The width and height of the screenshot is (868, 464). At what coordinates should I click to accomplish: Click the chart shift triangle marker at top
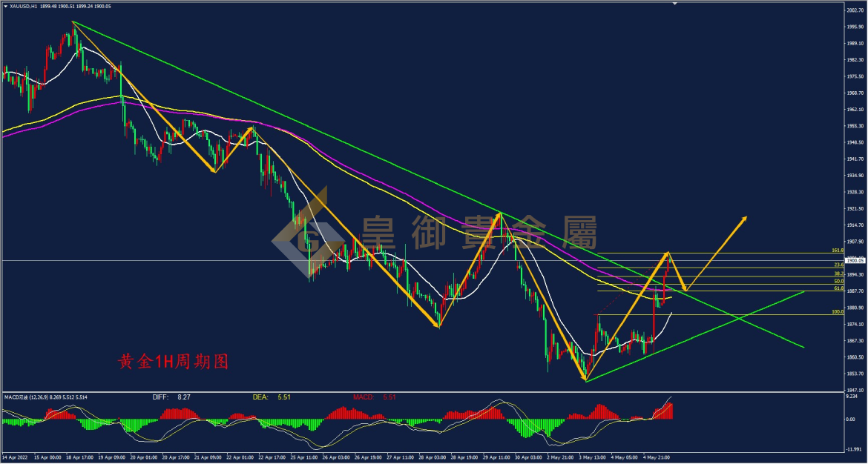[x=674, y=3]
